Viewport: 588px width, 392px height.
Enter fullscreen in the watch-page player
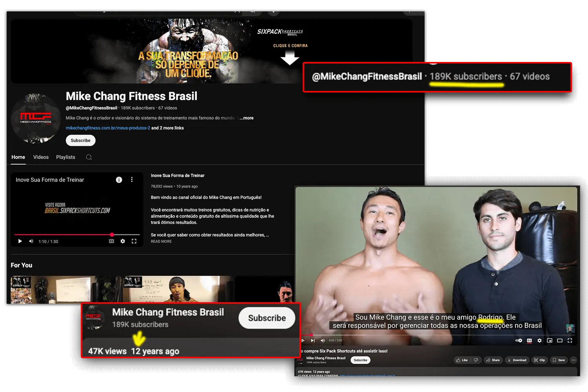[570, 340]
